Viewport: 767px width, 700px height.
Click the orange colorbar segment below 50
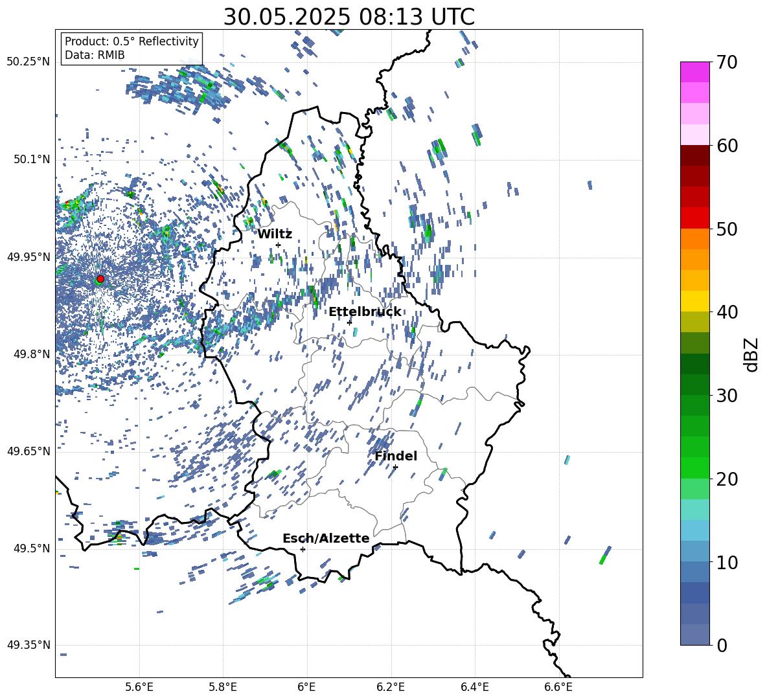coord(694,239)
